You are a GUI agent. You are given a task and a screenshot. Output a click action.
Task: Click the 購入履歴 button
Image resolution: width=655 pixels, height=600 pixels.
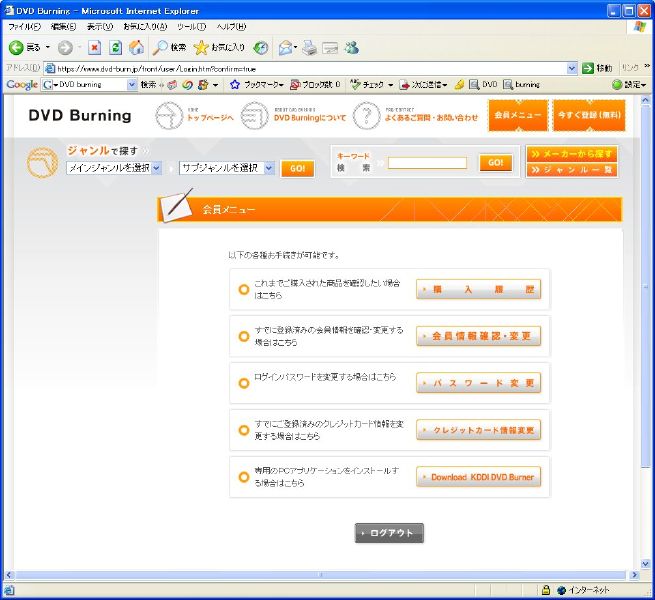(x=478, y=290)
